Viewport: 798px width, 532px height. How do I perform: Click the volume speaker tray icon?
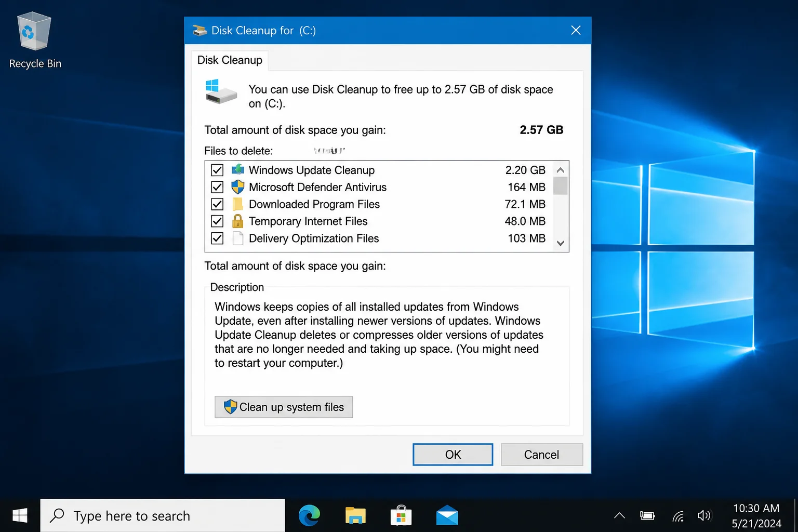point(704,515)
